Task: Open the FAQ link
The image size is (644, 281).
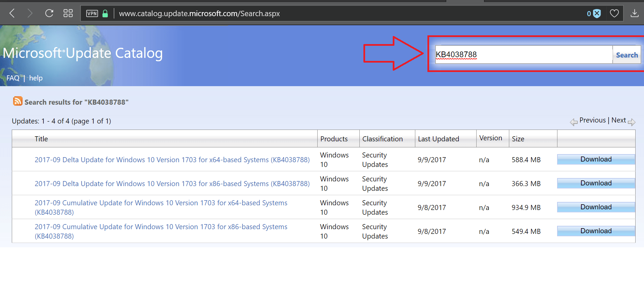Action: point(13,78)
